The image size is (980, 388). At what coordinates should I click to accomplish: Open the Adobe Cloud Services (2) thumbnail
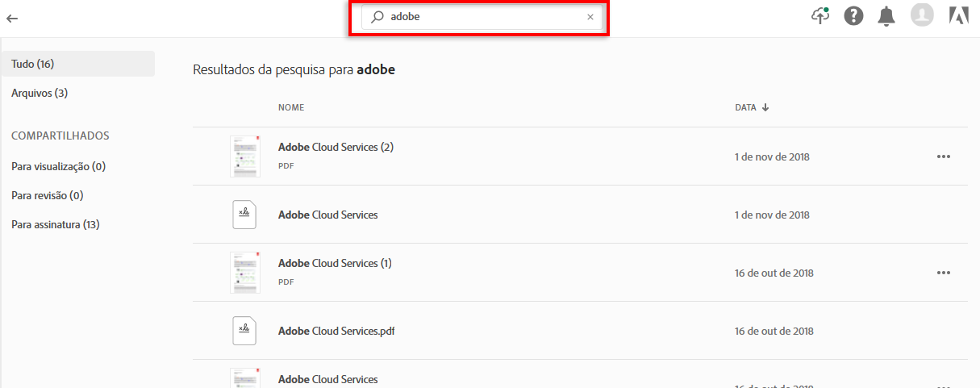(x=244, y=156)
